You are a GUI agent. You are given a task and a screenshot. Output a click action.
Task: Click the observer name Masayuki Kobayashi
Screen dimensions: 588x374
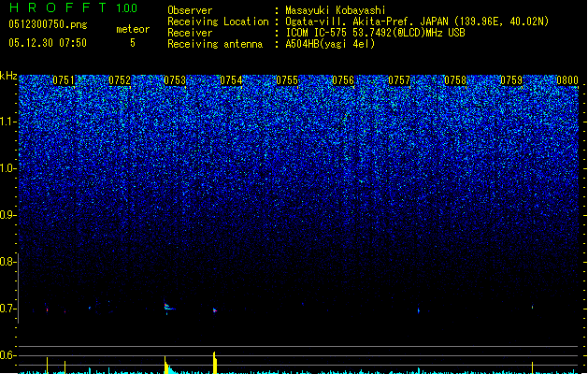click(x=336, y=10)
